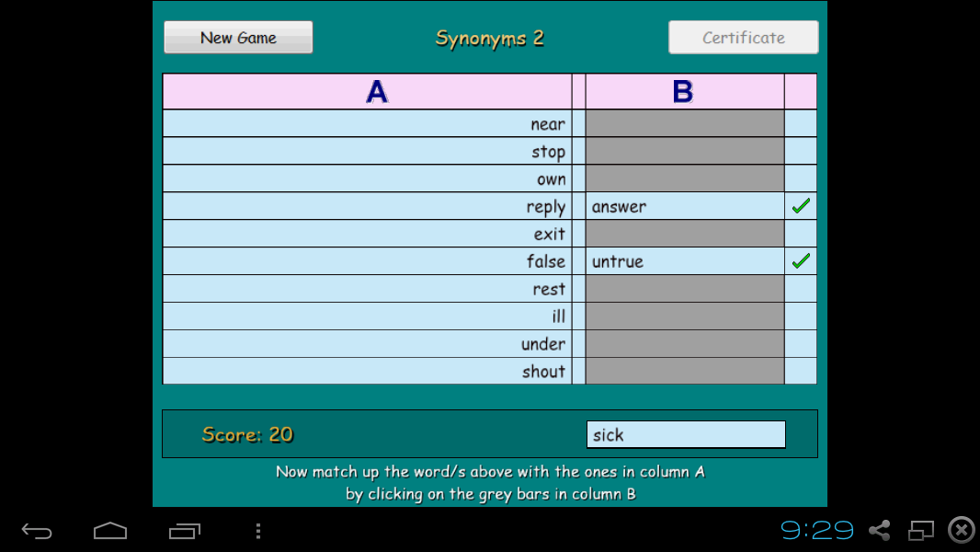Viewport: 980px width, 552px height.
Task: Tap the screen window icon next to share
Action: [920, 530]
